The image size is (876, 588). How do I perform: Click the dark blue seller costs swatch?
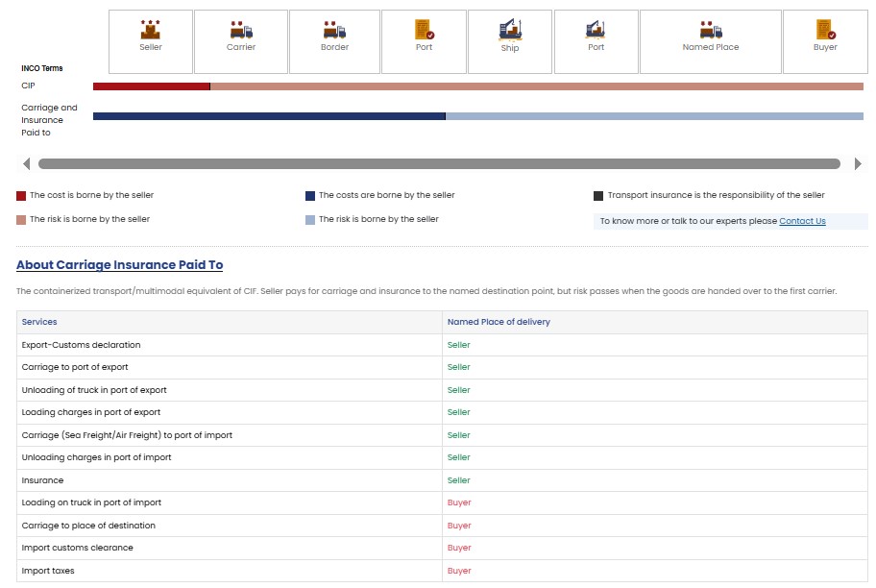tap(310, 196)
